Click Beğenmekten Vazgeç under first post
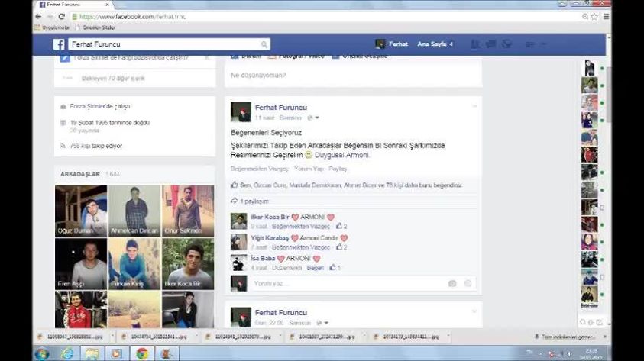Viewport: 644px width, 361px height. pos(259,169)
